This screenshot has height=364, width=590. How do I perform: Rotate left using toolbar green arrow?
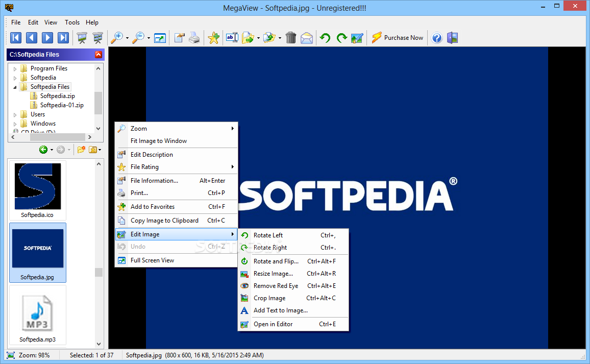pos(325,38)
